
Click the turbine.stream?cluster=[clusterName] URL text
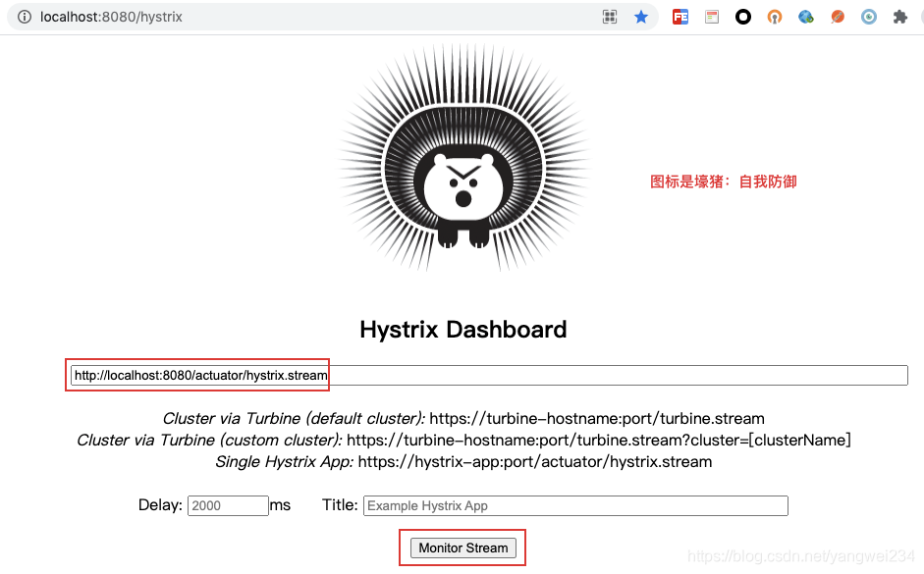[599, 441]
